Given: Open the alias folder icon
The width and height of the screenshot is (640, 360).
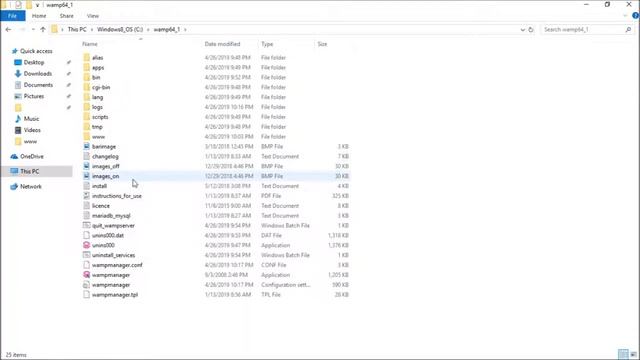Looking at the screenshot, I should coord(87,58).
